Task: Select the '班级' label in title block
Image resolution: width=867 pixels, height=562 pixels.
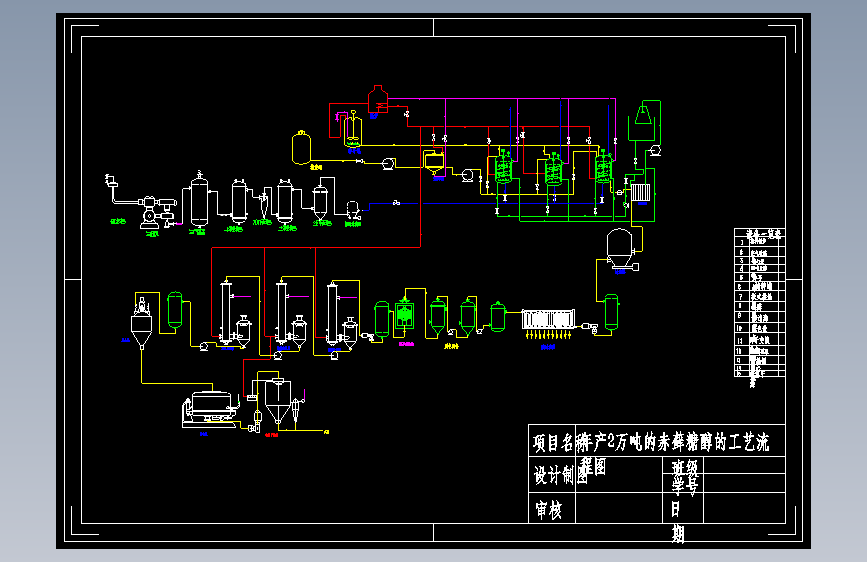Action: pos(685,467)
